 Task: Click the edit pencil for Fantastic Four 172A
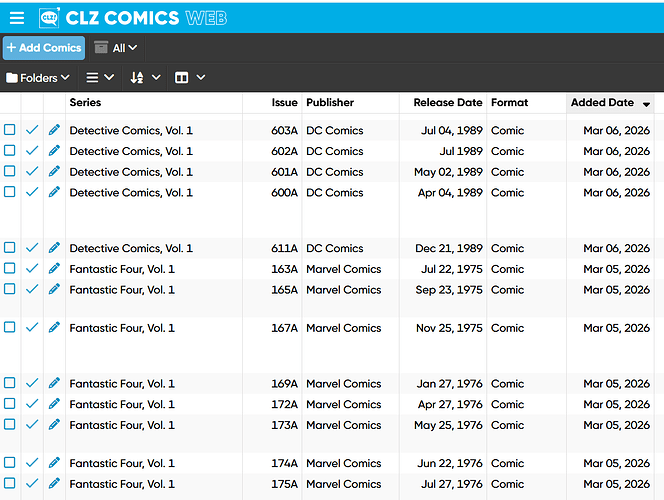point(54,403)
